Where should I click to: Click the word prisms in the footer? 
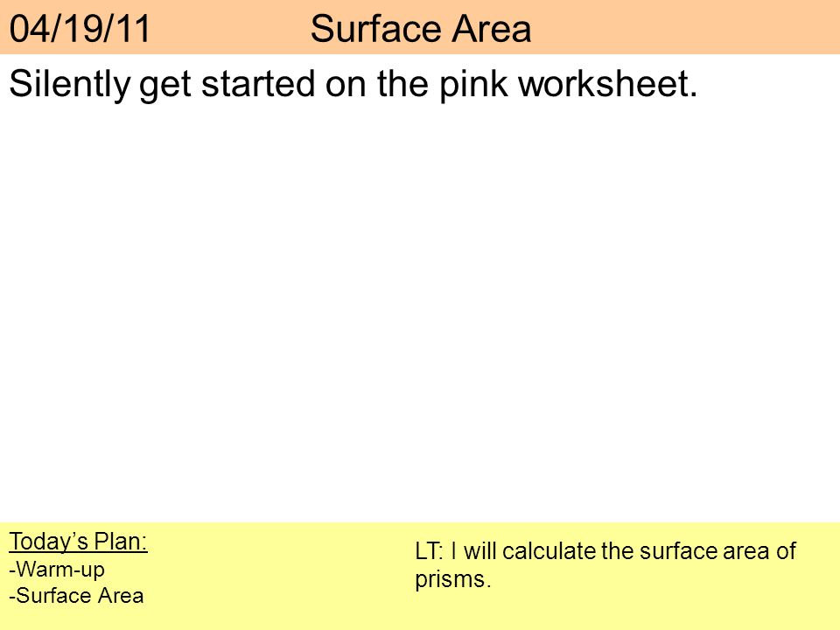(450, 579)
